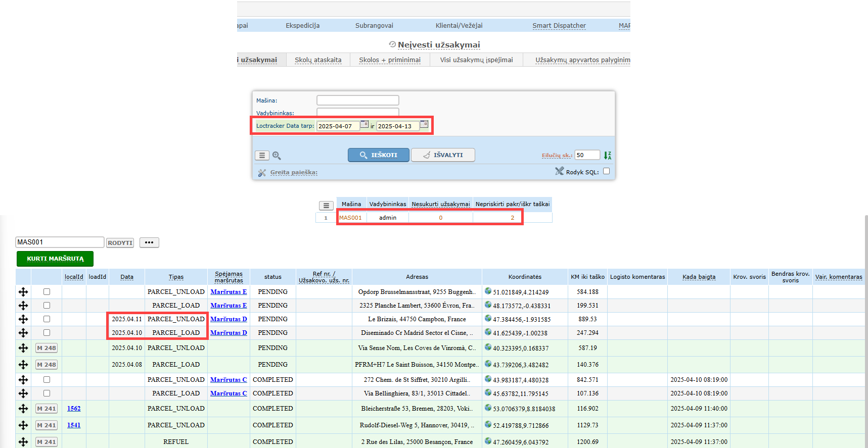
Task: Tick checkbox for the Argilliers COMPLETED row
Action: 47,379
